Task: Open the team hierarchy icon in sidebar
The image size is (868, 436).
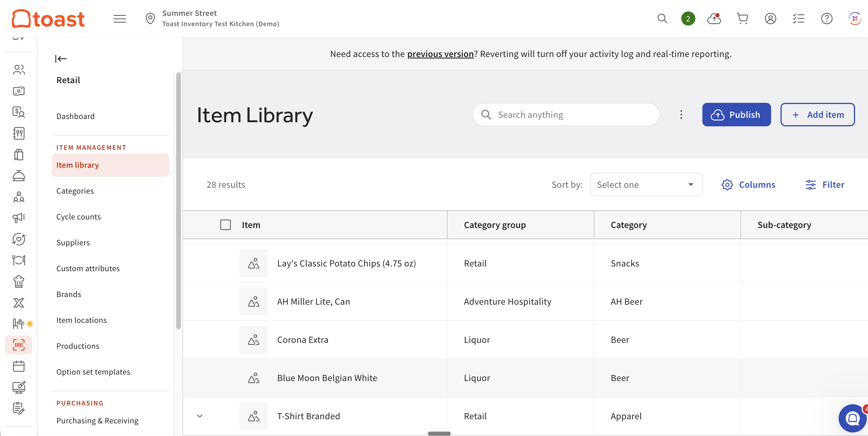Action: tap(19, 197)
